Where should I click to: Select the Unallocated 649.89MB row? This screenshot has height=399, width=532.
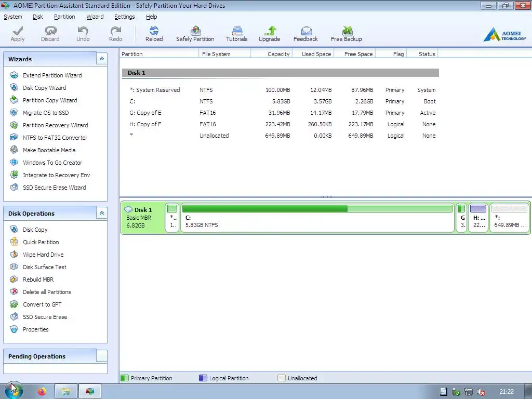[x=281, y=136]
